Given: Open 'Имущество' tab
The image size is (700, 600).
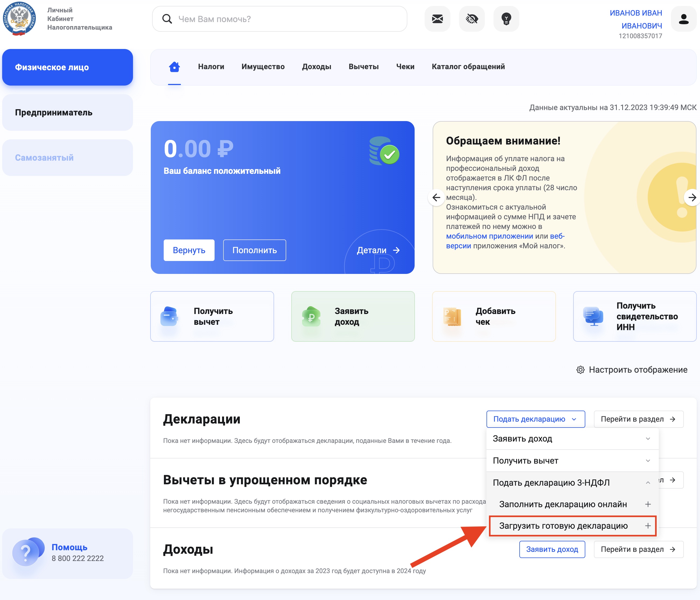Looking at the screenshot, I should click(x=263, y=66).
